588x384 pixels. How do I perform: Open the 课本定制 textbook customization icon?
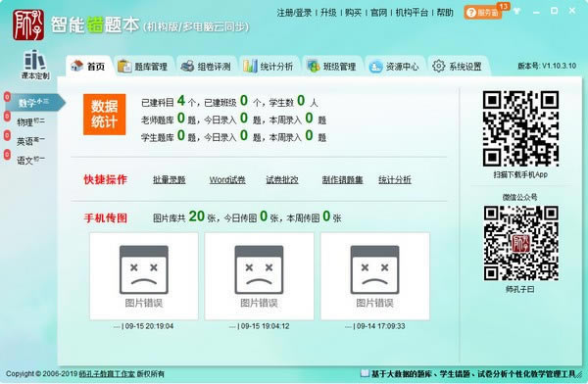35,64
